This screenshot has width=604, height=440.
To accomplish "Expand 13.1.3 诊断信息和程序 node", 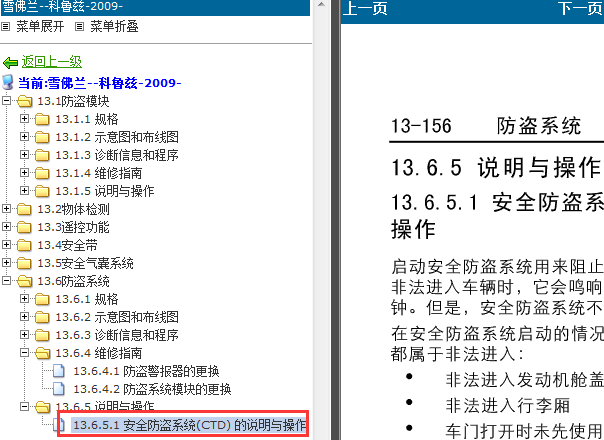I will coord(24,155).
